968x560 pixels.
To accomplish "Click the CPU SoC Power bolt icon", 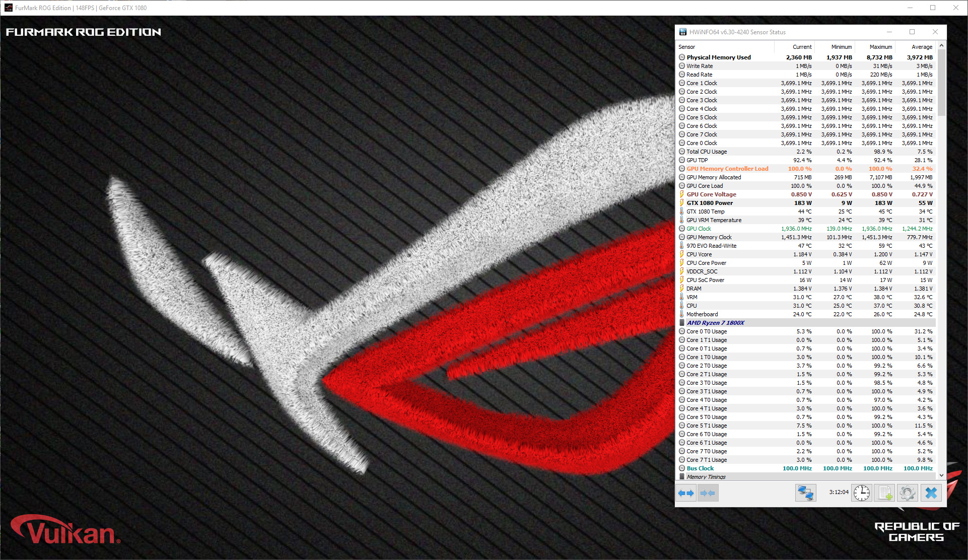I will (x=682, y=280).
